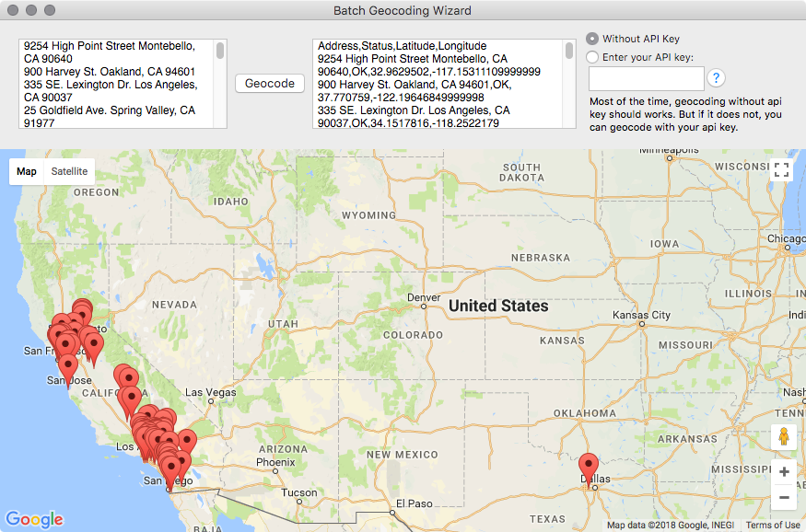The image size is (806, 532).
Task: Click the El Paso label on the map
Action: (x=415, y=503)
